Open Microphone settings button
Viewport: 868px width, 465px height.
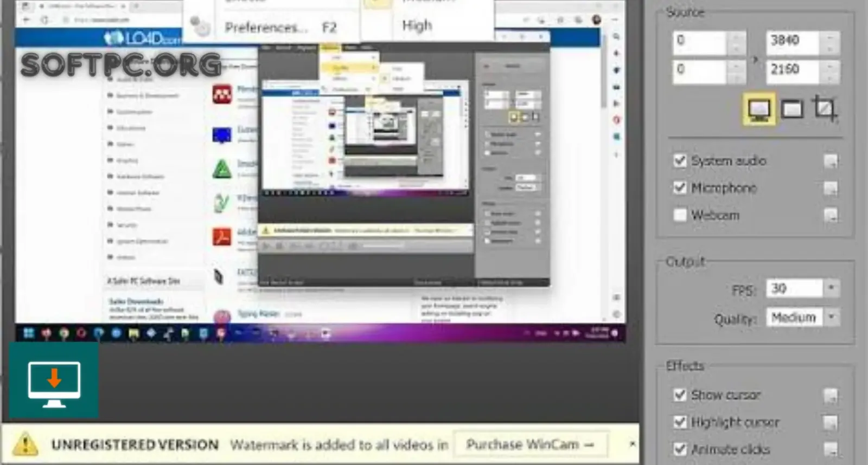tap(831, 188)
